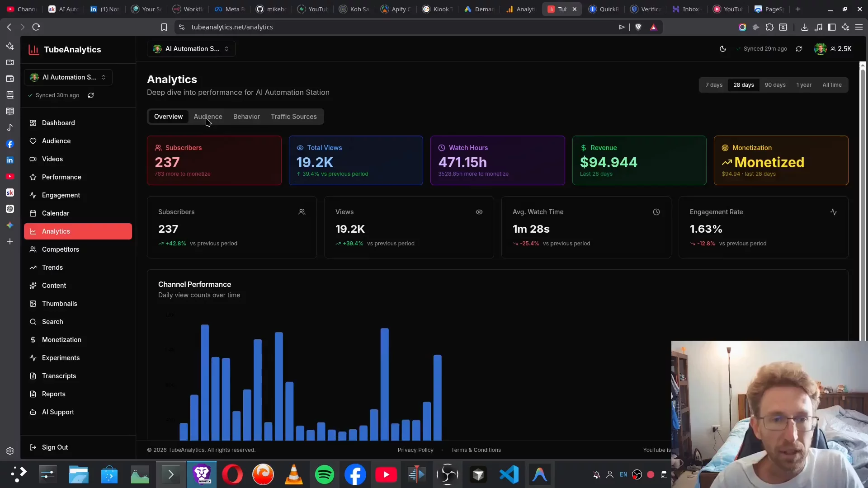Open the Behavior analytics tab
The image size is (868, 488).
[246, 117]
